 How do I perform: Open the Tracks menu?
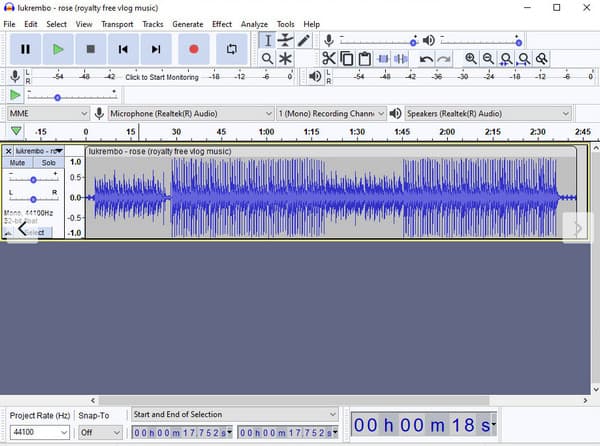coord(153,24)
